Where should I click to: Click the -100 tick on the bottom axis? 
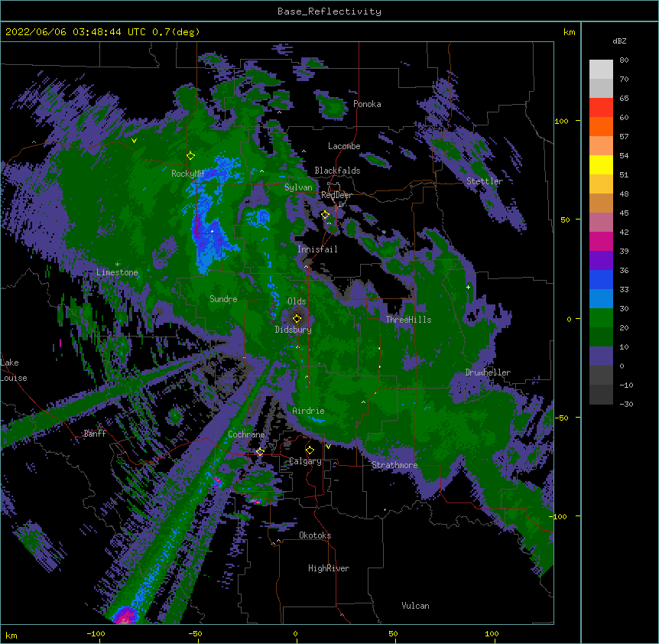(x=96, y=633)
